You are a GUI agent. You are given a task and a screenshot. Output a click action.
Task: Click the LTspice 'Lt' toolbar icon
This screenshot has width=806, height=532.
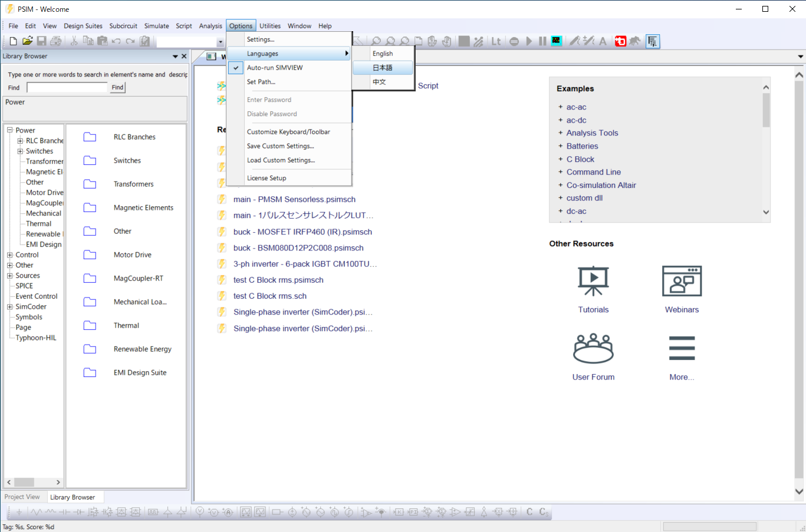496,41
